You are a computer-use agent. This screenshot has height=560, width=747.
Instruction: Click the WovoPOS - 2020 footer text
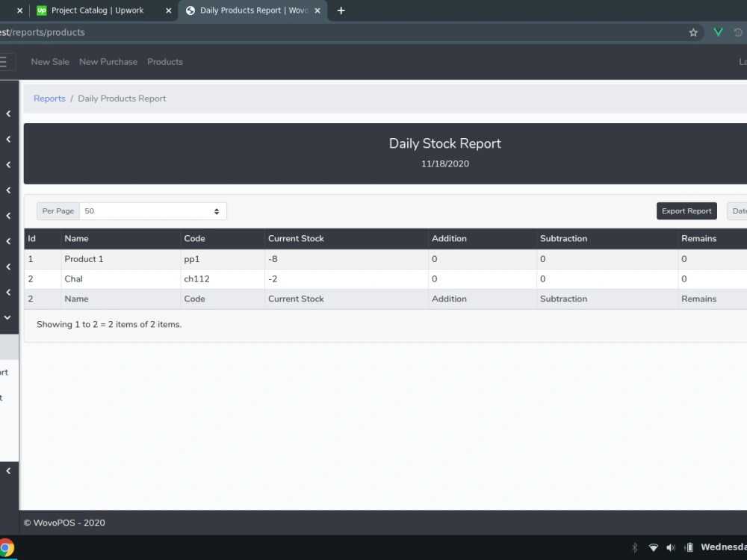[x=64, y=523]
